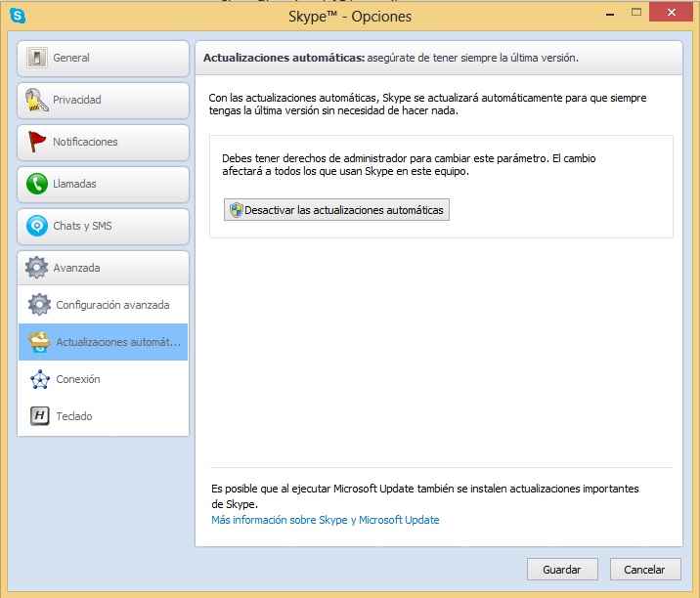This screenshot has width=700, height=598.
Task: Go to the Teclado keyboard shortcuts icon
Action: [39, 416]
